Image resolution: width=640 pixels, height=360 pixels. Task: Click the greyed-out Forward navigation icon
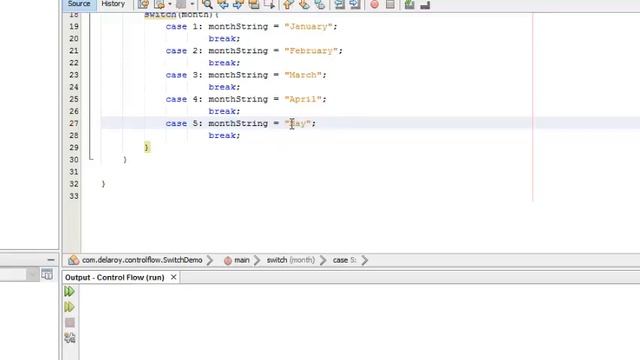181,4
